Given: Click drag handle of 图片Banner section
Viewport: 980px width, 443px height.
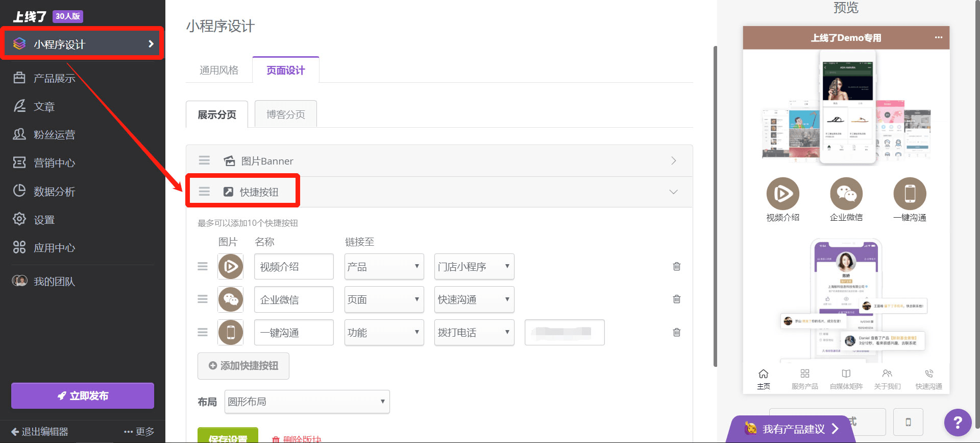Looking at the screenshot, I should (x=204, y=160).
